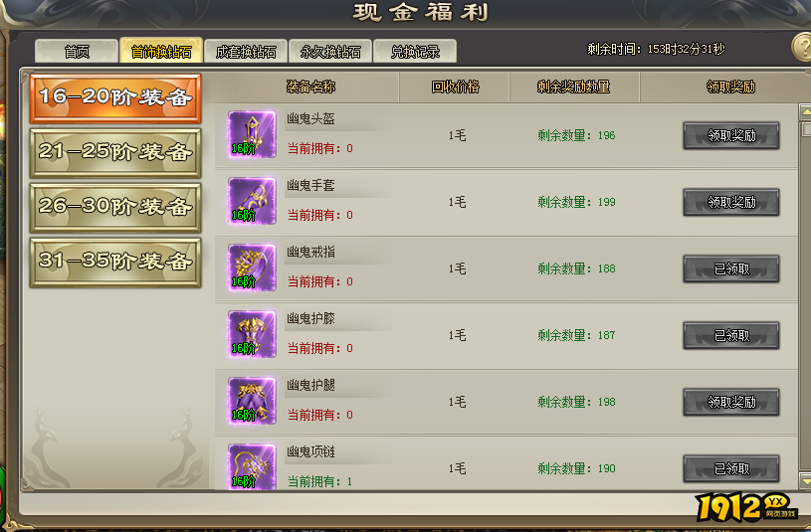Image resolution: width=811 pixels, height=532 pixels.
Task: Choose the 31-35阶装备 category
Action: click(x=115, y=263)
